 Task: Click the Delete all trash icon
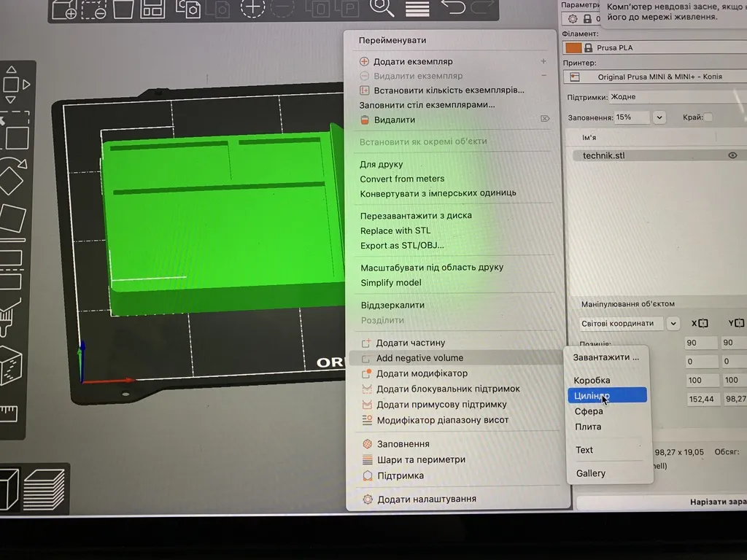(123, 9)
